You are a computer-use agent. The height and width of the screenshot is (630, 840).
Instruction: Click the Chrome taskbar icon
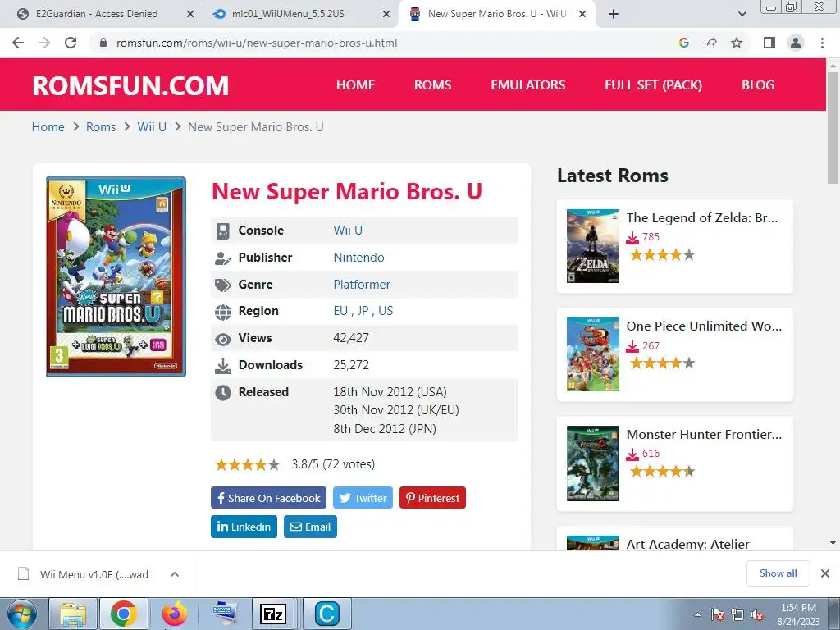123,614
